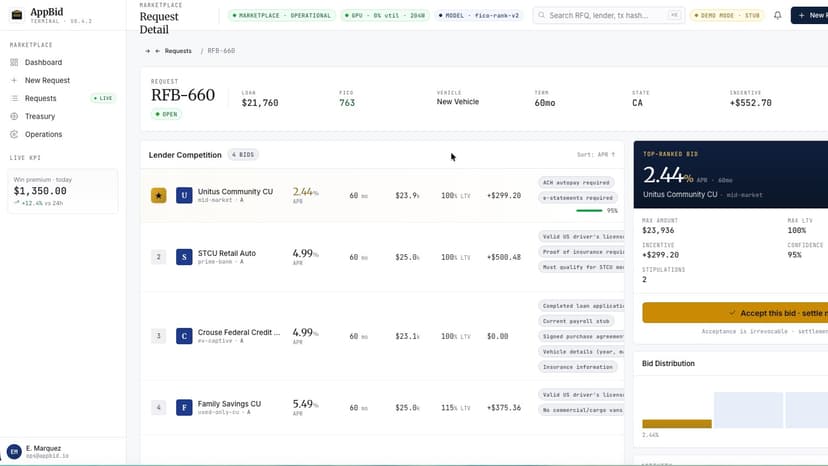Click the New button in the header
The width and height of the screenshot is (828, 466).
[x=810, y=15]
